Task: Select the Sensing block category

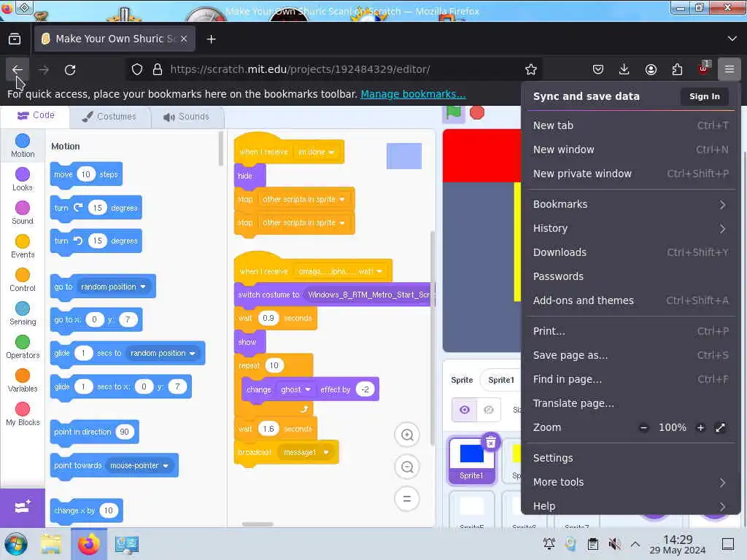Action: click(x=23, y=314)
